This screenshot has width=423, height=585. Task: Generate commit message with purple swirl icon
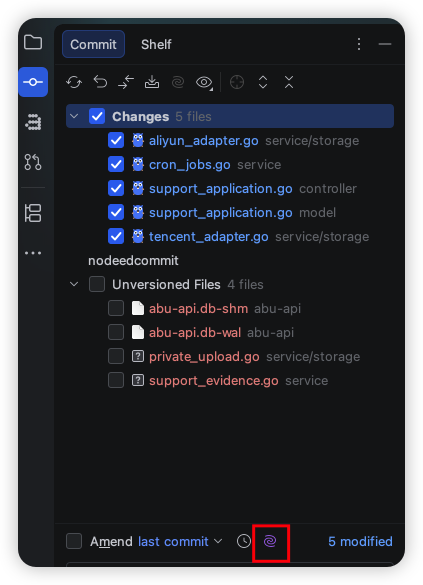(270, 541)
